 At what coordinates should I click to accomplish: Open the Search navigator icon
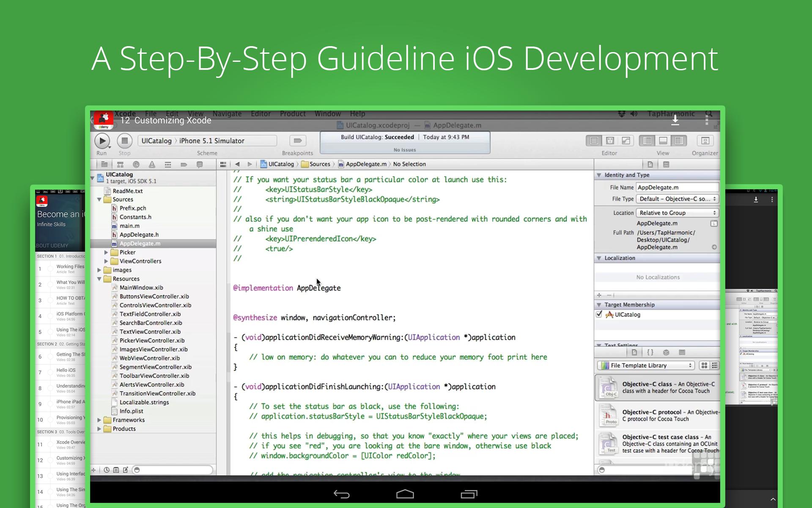pos(136,164)
